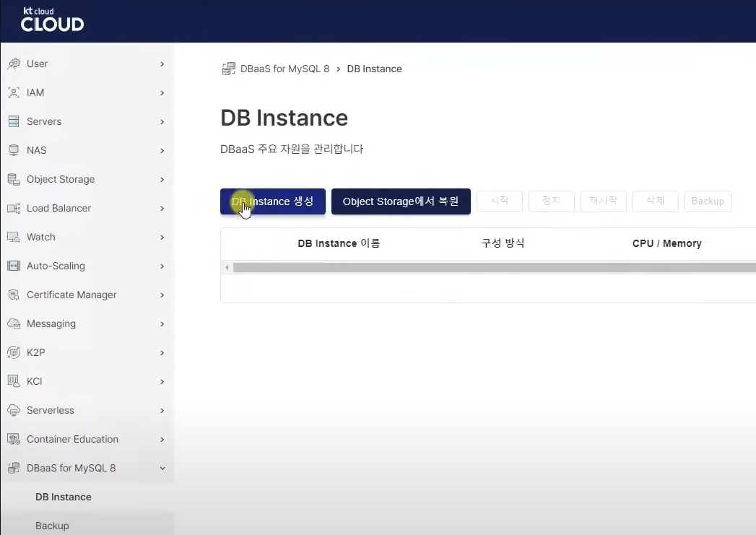Image resolution: width=756 pixels, height=535 pixels.
Task: Expand the Container Education chevron
Action: [x=162, y=440]
